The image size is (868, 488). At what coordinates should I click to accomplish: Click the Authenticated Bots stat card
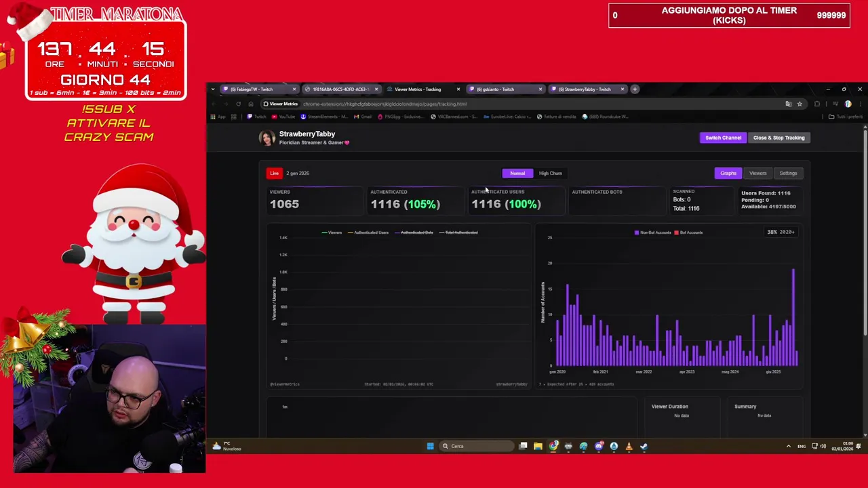tap(616, 200)
